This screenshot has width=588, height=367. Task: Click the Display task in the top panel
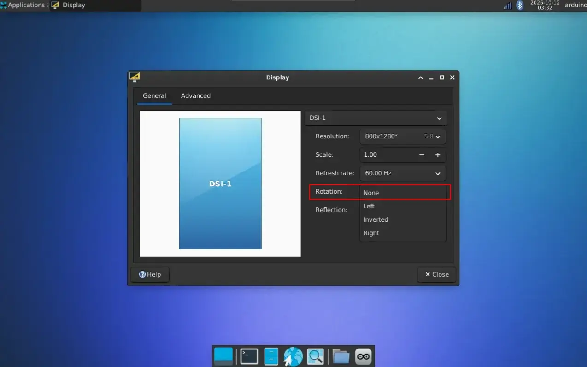pyautogui.click(x=96, y=6)
